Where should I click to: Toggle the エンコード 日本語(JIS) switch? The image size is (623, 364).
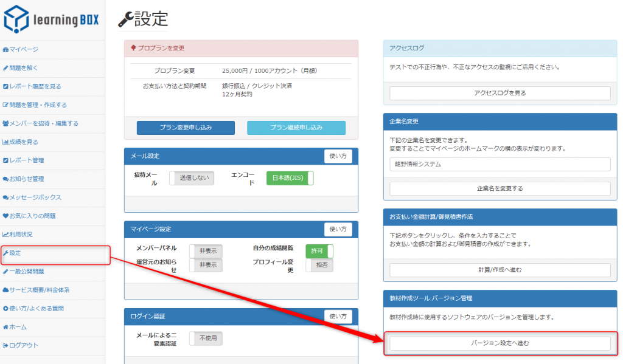290,178
